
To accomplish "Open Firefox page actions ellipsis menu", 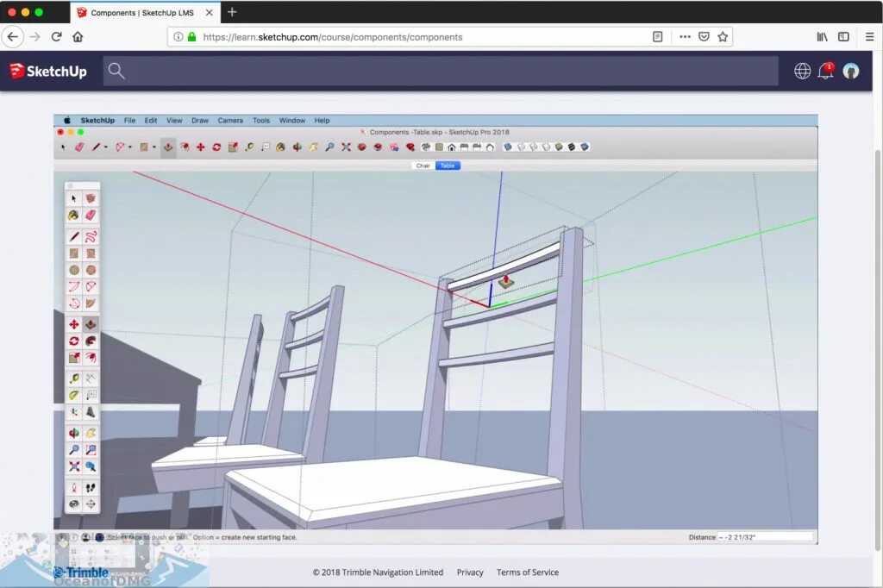I will coord(685,36).
